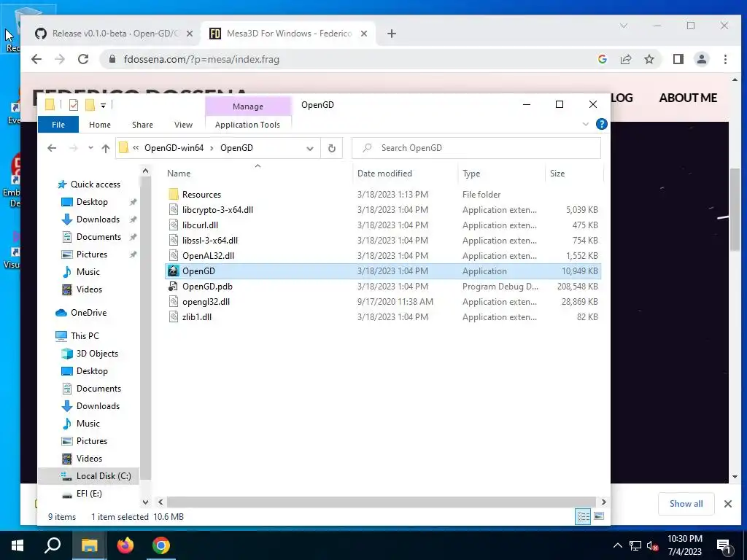Select the libssl-3-x64.dll file icon
Screen dimensions: 747x560
click(x=174, y=240)
